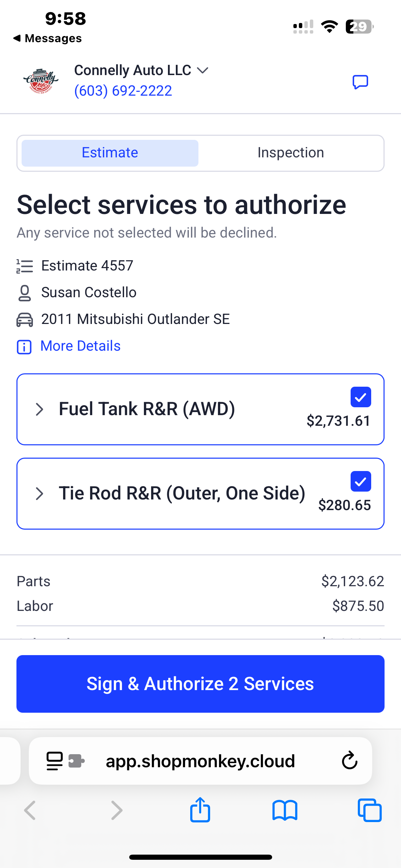401x868 pixels.
Task: Reload the shopmonkey page
Action: click(350, 760)
